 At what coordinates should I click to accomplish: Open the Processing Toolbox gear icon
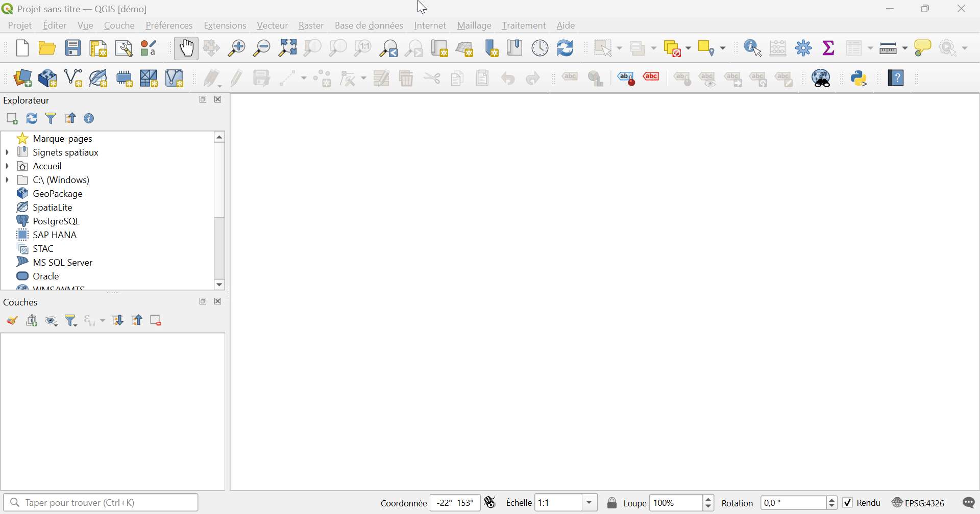coord(804,48)
